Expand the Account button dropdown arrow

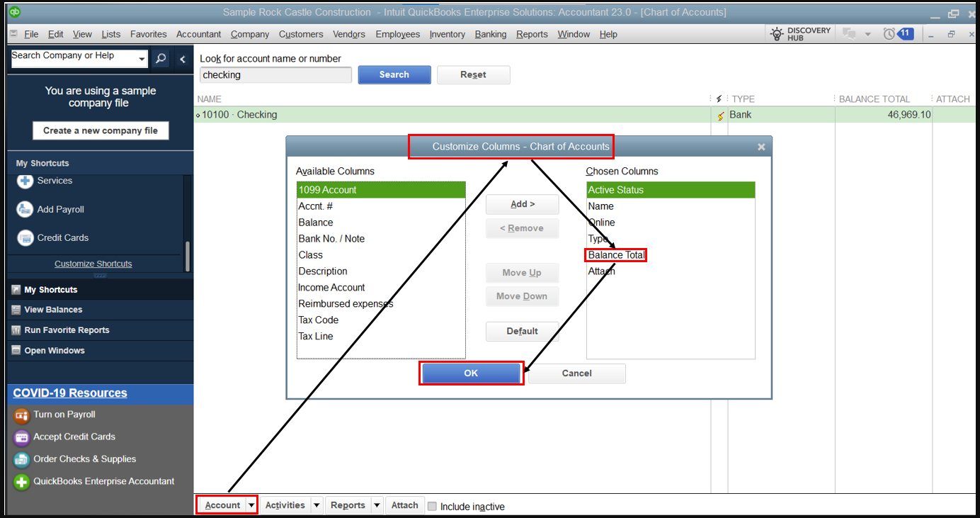[251, 505]
